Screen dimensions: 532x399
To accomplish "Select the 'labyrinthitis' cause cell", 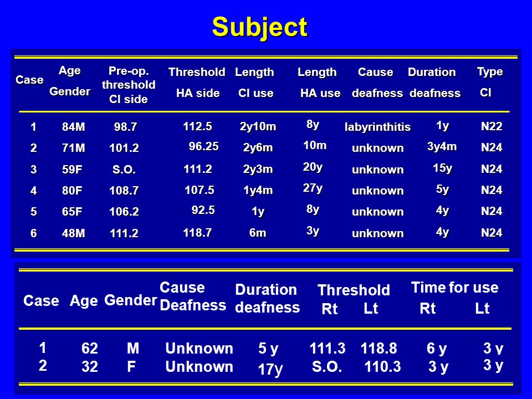I will (377, 127).
